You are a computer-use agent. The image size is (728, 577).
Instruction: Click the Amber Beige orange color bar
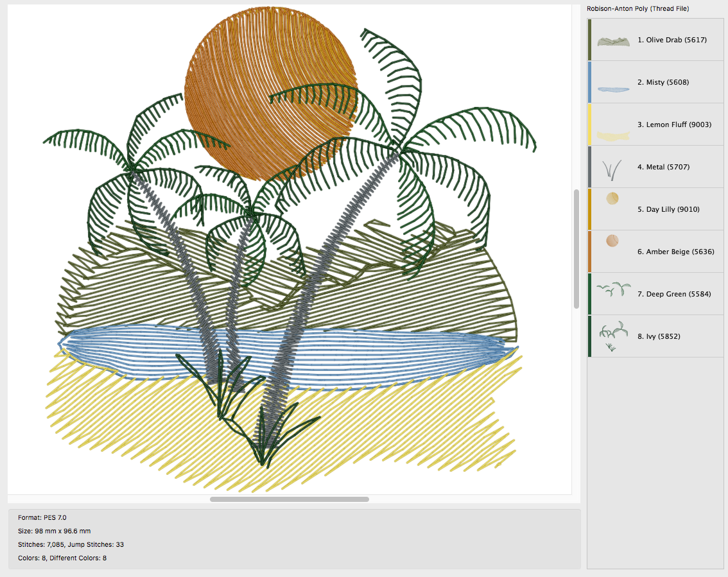[589, 252]
